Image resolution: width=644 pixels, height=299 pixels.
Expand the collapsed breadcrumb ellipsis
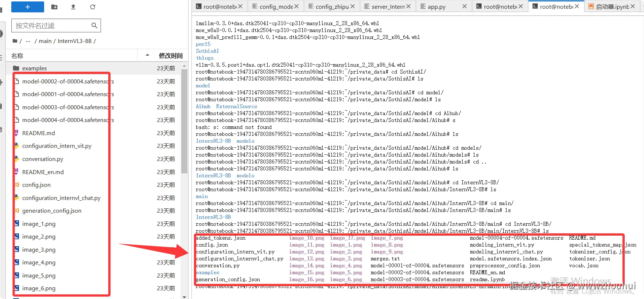pos(28,41)
